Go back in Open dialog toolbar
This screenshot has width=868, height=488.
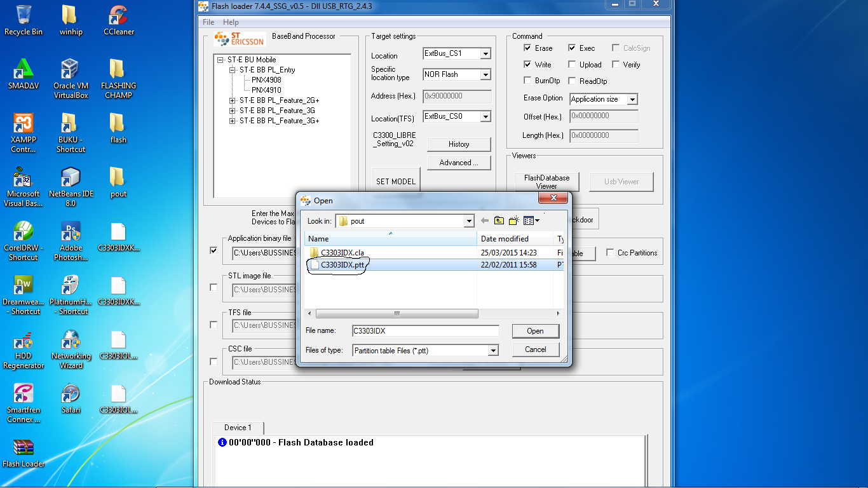(485, 220)
